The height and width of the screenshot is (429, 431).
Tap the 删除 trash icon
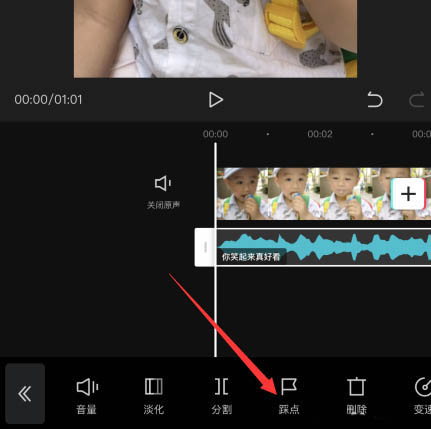356,387
